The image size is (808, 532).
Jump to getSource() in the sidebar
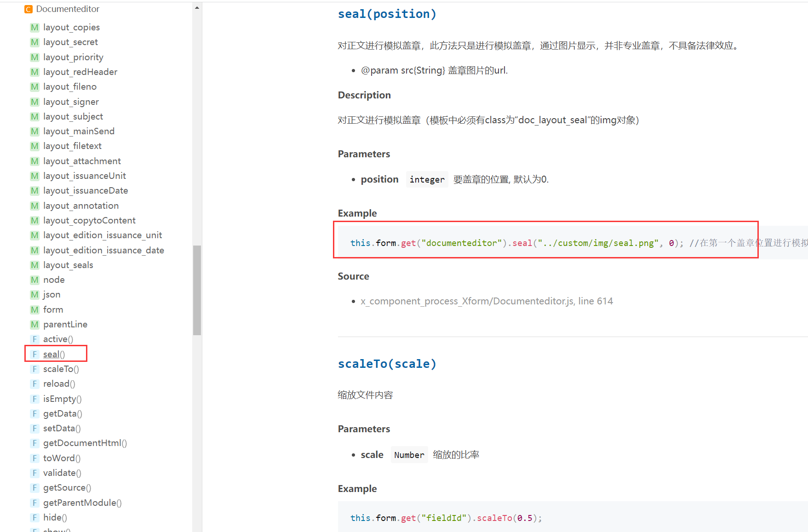pos(67,488)
